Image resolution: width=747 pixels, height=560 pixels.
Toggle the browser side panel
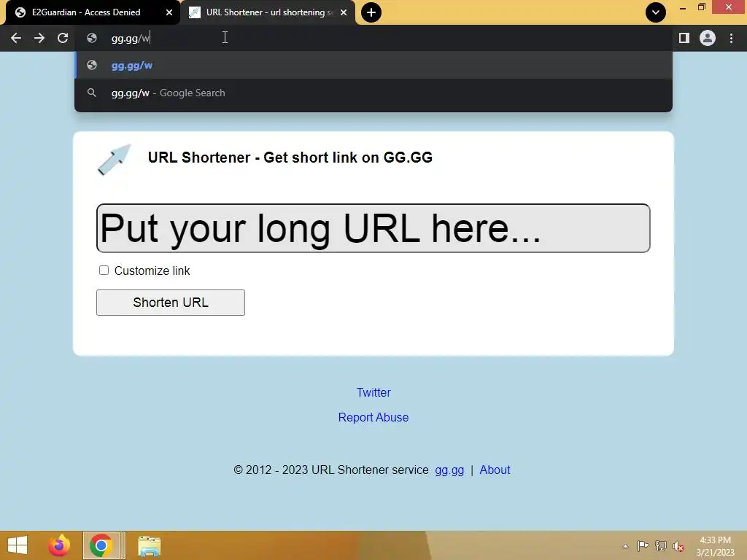pyautogui.click(x=684, y=38)
